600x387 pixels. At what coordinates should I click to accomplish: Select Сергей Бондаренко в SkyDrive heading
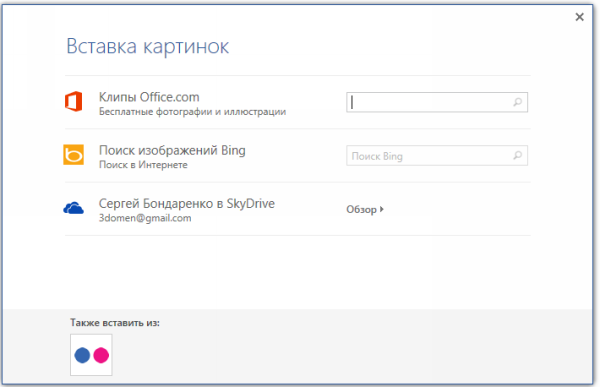point(187,204)
